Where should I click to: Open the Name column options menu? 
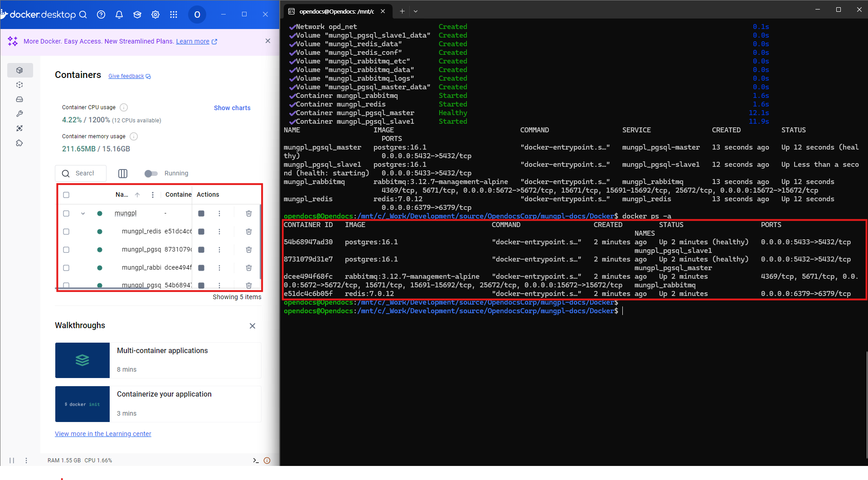tap(153, 195)
